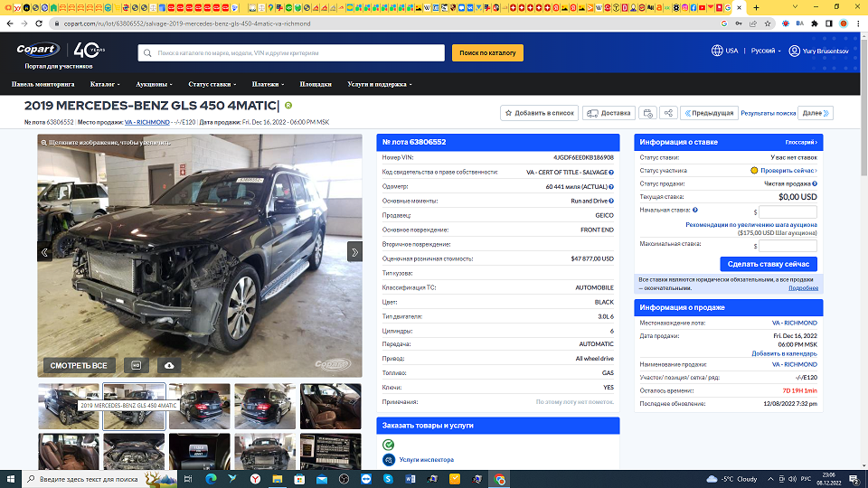Expand the Платежи menu

[268, 84]
